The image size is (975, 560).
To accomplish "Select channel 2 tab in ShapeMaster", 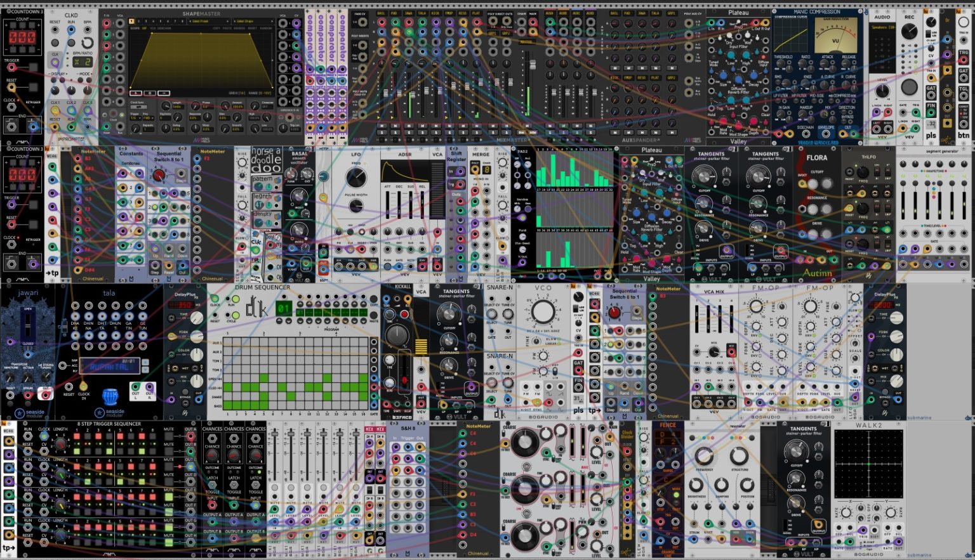I will pyautogui.click(x=138, y=21).
